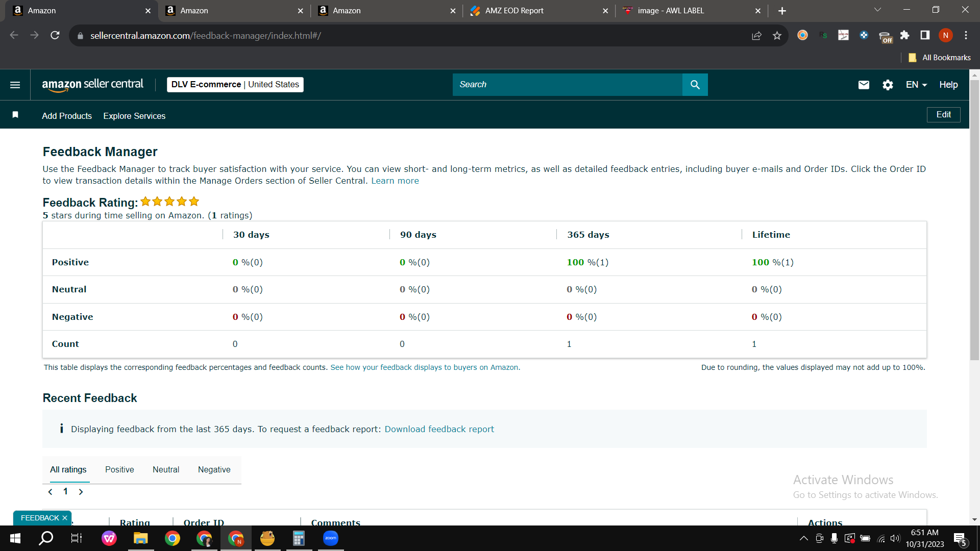Open the Windows notification center
This screenshot has height=551, width=980.
tap(961, 539)
